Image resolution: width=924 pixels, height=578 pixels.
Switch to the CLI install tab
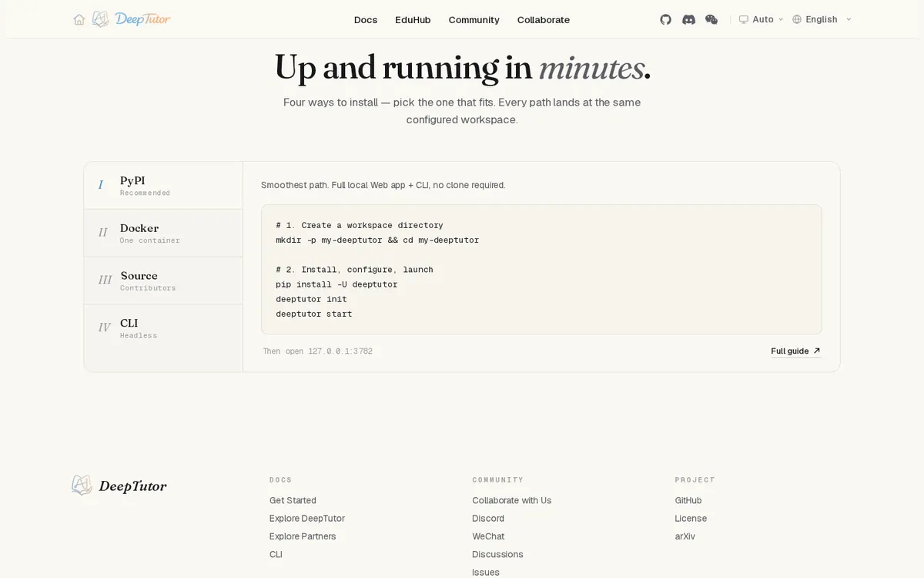[163, 328]
